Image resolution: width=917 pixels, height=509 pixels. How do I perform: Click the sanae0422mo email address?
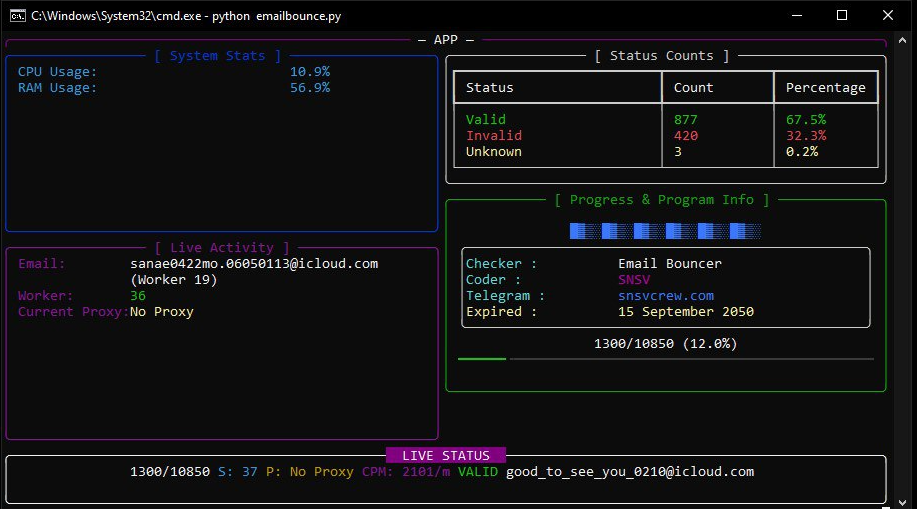click(x=254, y=264)
